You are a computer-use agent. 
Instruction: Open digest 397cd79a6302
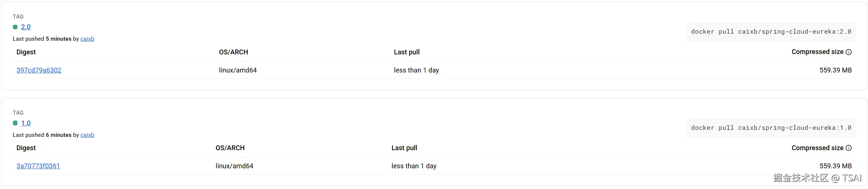click(39, 70)
